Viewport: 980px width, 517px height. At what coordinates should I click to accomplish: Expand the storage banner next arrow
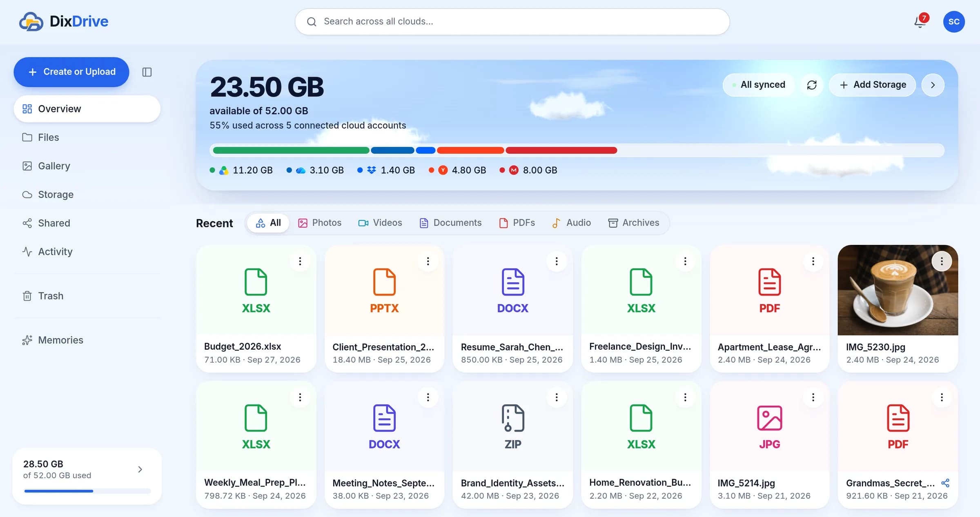pyautogui.click(x=933, y=85)
